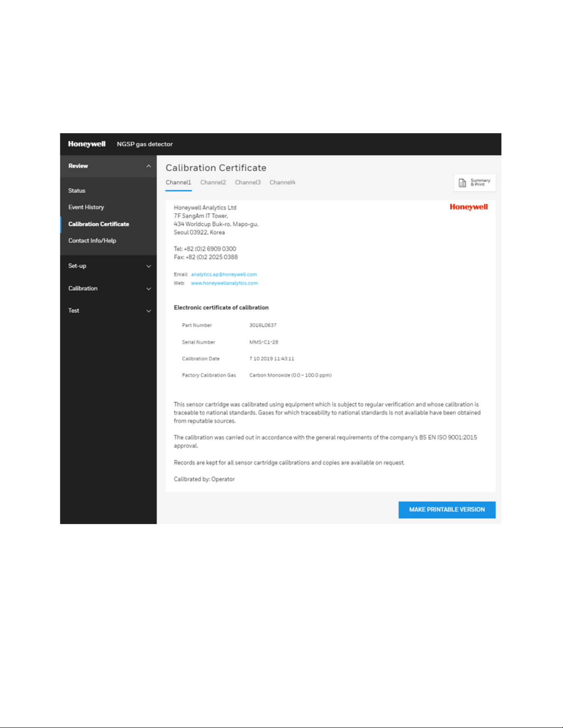This screenshot has height=728, width=563.
Task: Select calibration date 7 10 2019 11:43:11
Action: click(x=272, y=359)
